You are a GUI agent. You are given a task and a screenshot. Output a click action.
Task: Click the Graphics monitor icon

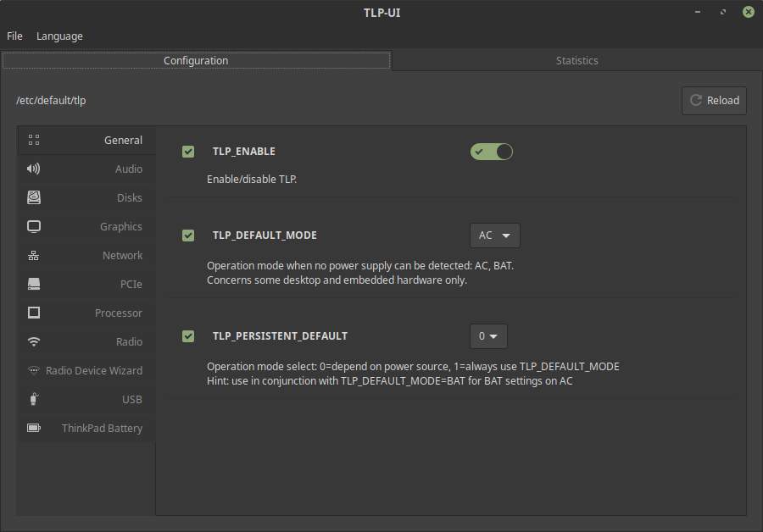click(34, 227)
